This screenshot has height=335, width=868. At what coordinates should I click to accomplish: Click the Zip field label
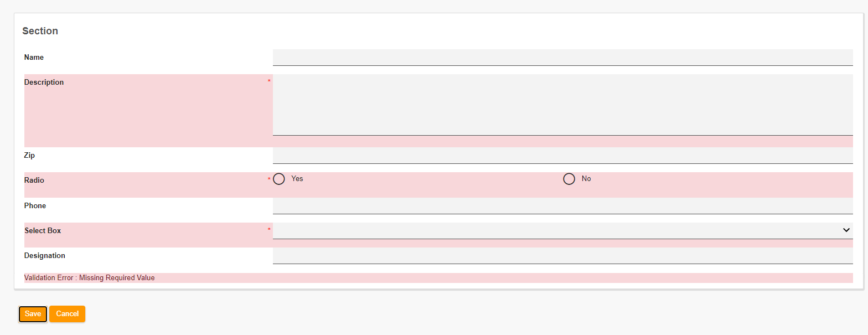click(29, 156)
